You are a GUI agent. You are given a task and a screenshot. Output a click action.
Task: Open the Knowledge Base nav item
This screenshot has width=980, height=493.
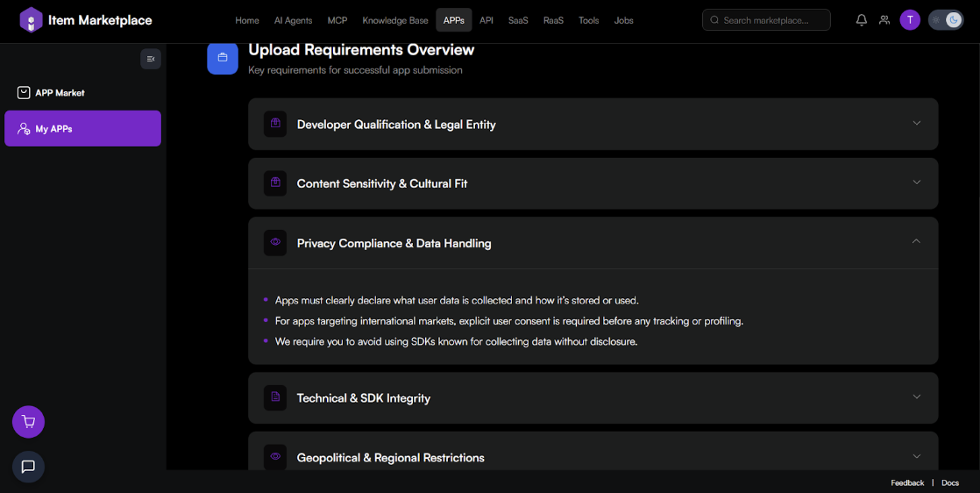point(395,20)
